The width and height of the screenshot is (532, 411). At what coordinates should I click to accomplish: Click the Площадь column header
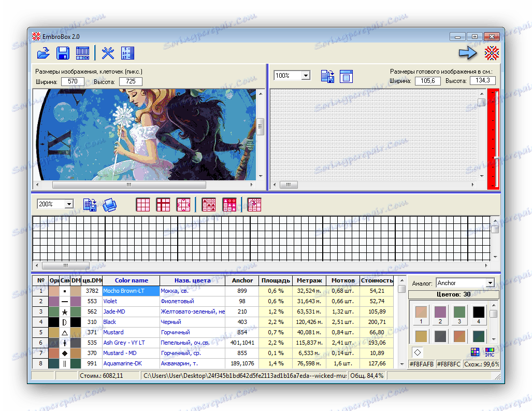coord(276,280)
